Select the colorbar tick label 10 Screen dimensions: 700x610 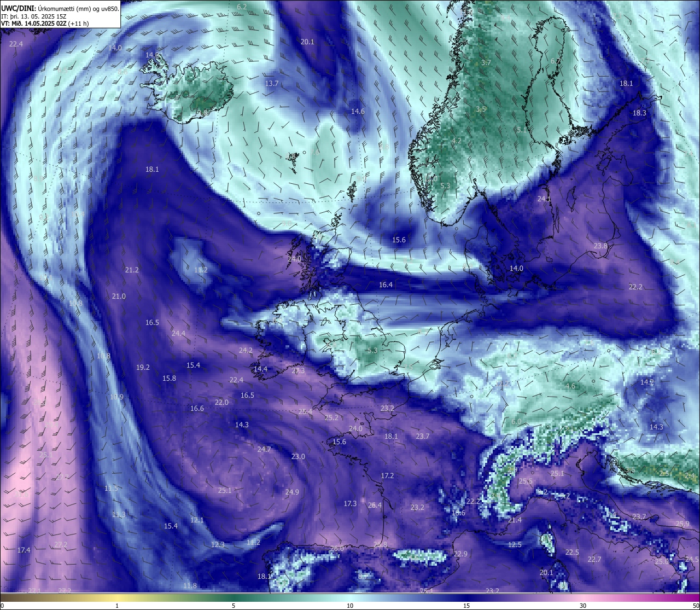[350, 606]
